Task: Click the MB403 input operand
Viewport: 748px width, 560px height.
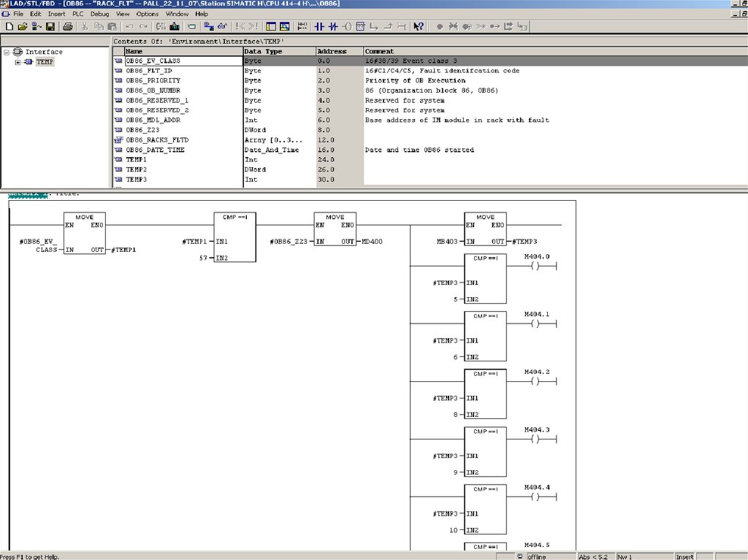Action: point(448,242)
